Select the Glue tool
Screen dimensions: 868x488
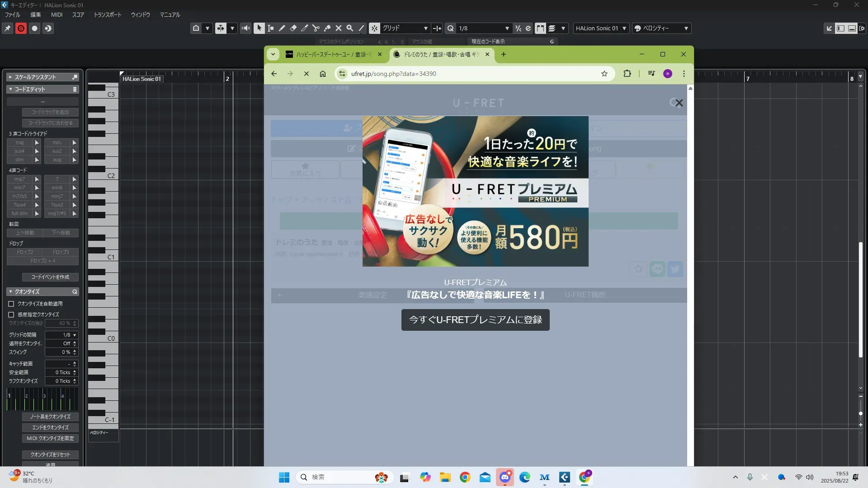coord(327,28)
